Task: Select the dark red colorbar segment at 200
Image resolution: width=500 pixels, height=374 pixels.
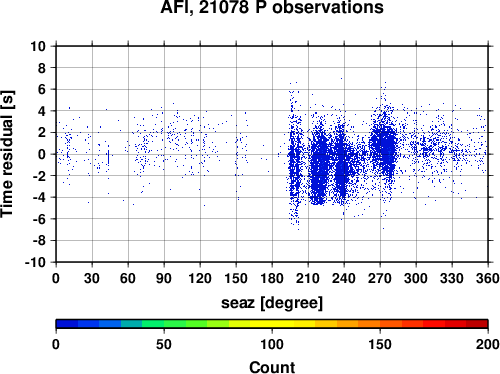Action: (x=477, y=324)
